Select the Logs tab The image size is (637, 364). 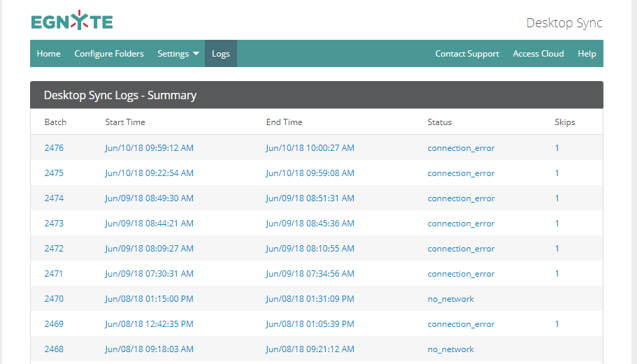(220, 54)
